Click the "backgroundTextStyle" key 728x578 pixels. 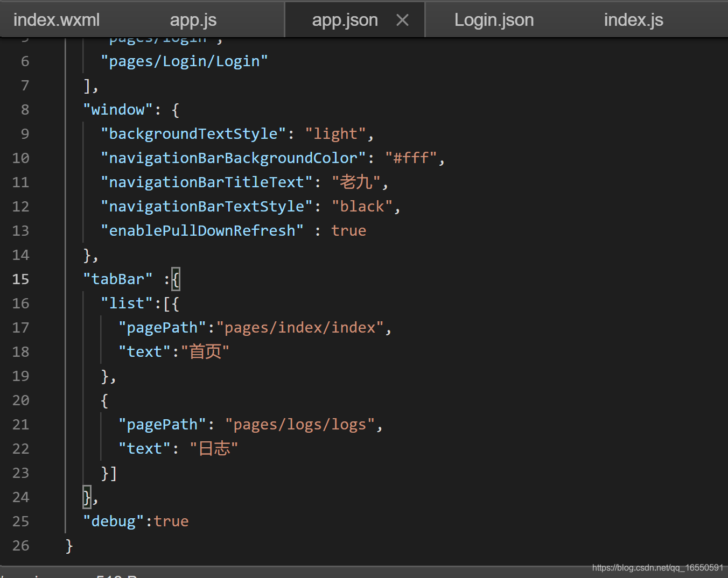tap(193, 134)
